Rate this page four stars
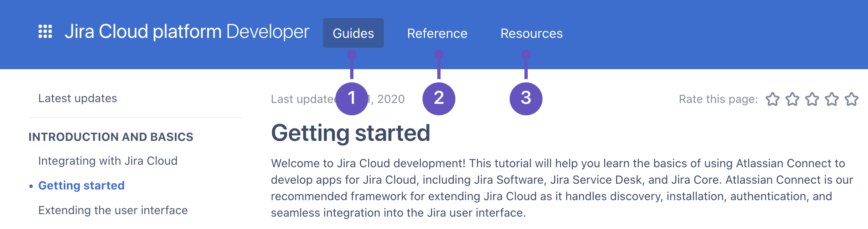Image resolution: width=868 pixels, height=229 pixels. pos(832,99)
